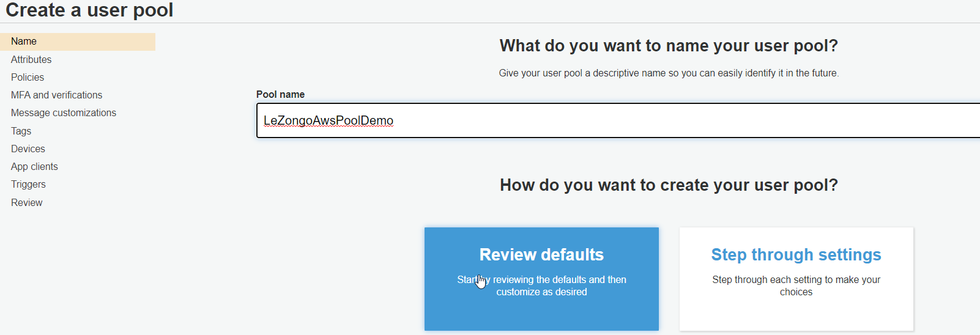980x335 pixels.
Task: Click the 'How do you want to create' heading
Action: point(669,185)
